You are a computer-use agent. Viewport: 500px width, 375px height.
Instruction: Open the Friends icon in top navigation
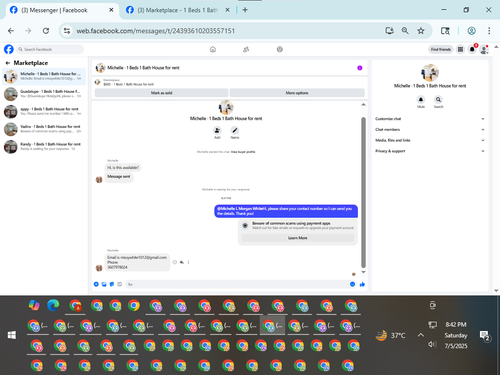coord(246,49)
